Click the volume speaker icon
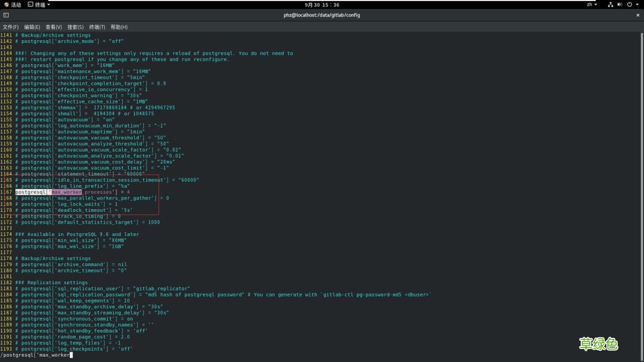 [x=620, y=4]
